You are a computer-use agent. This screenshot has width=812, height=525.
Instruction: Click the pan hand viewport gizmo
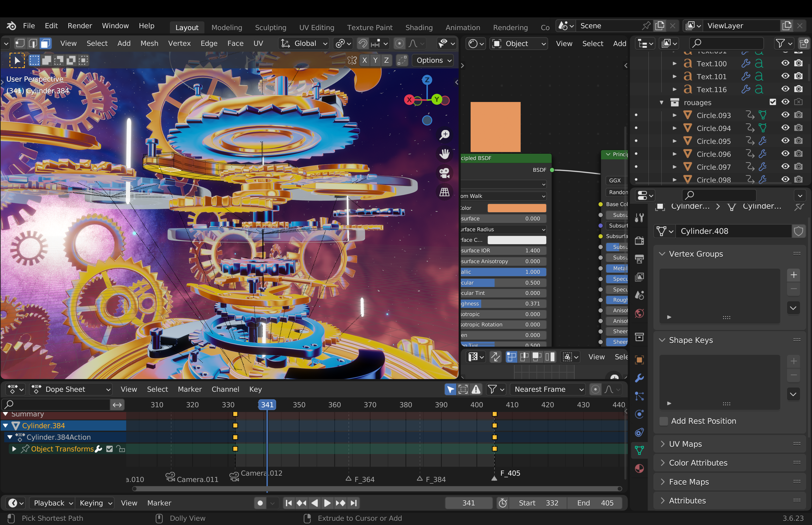pos(444,154)
